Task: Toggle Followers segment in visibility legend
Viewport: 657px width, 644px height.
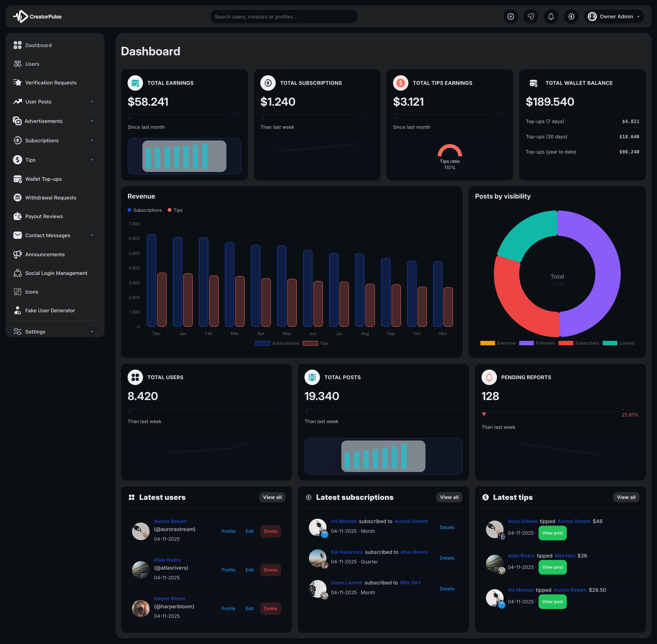Action: pos(537,343)
